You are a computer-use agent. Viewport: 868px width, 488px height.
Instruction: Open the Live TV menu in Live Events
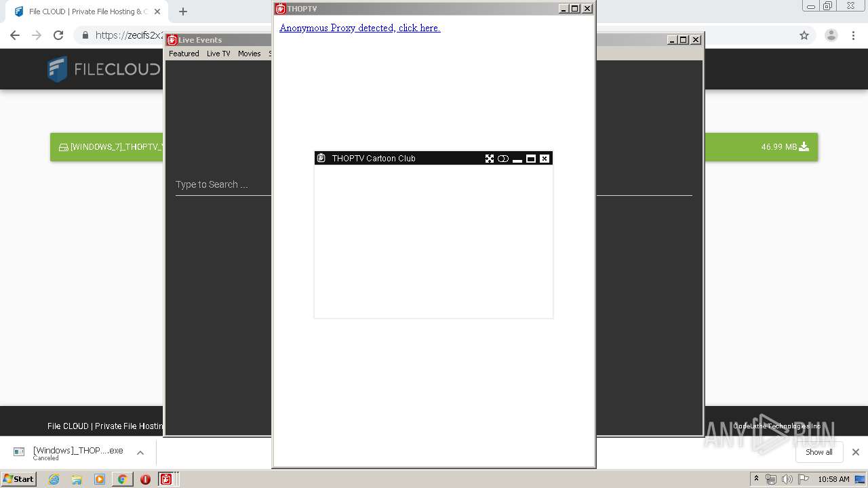tap(218, 54)
